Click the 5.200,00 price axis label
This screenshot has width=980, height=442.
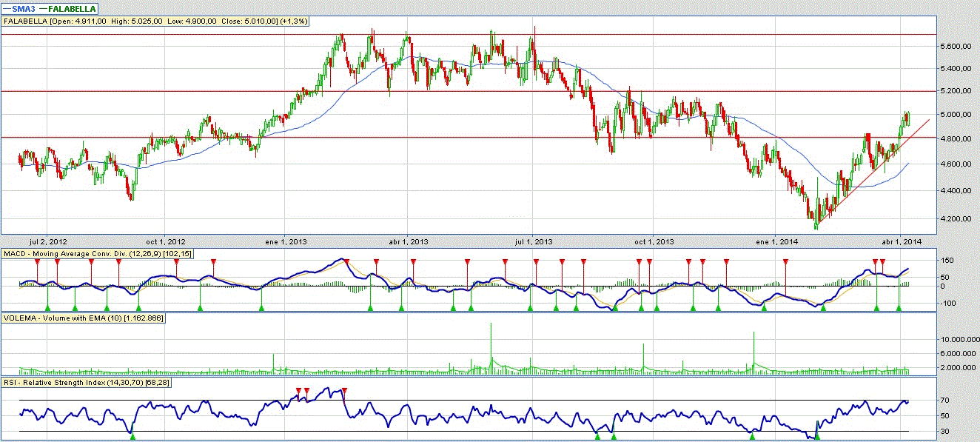click(954, 91)
